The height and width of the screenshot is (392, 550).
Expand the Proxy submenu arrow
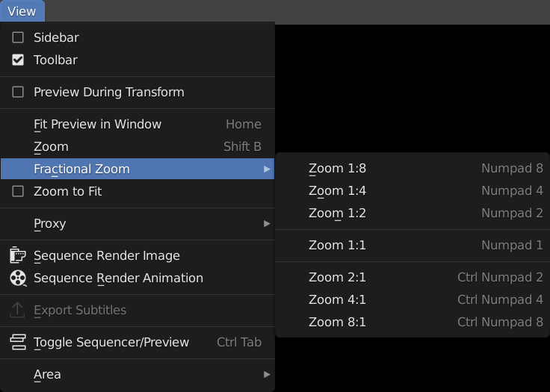click(267, 223)
